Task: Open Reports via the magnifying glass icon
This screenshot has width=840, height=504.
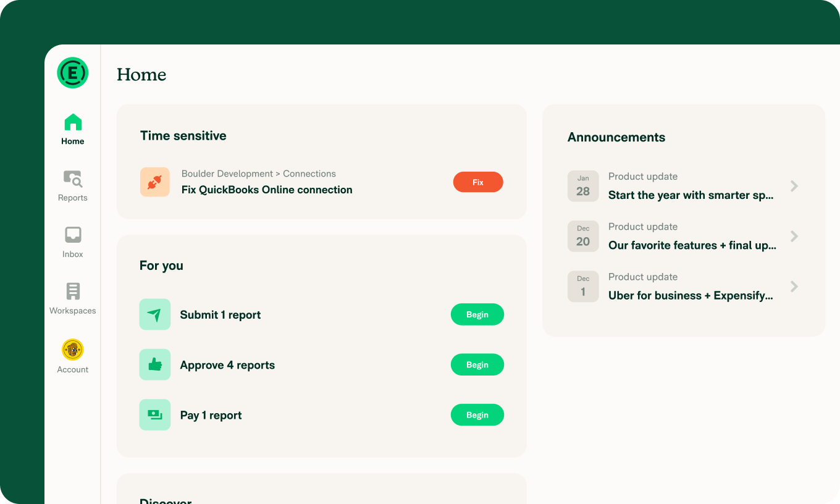Action: (72, 179)
